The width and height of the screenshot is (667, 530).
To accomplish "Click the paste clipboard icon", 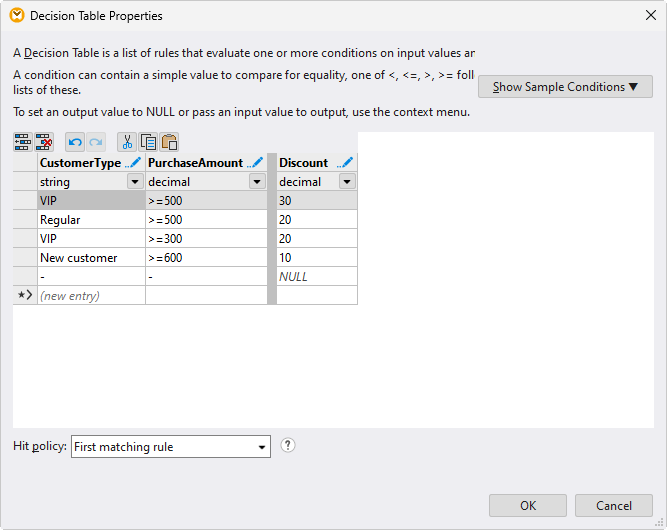I will (169, 142).
